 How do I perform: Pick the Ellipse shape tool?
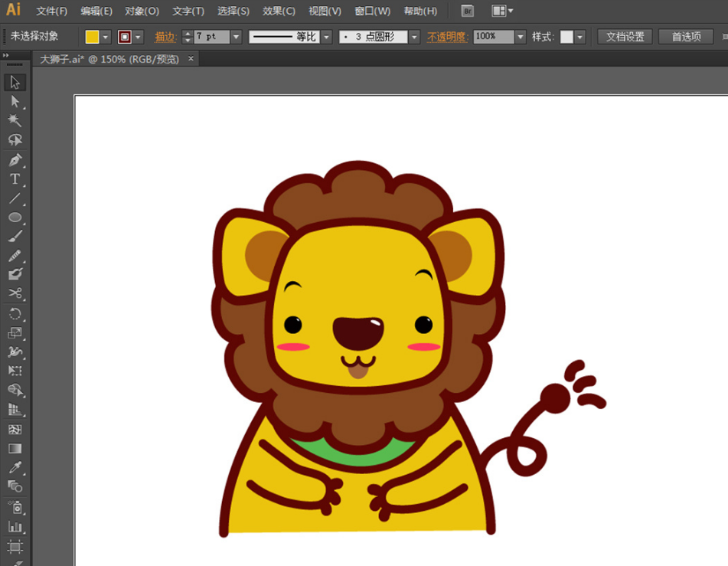click(x=15, y=218)
